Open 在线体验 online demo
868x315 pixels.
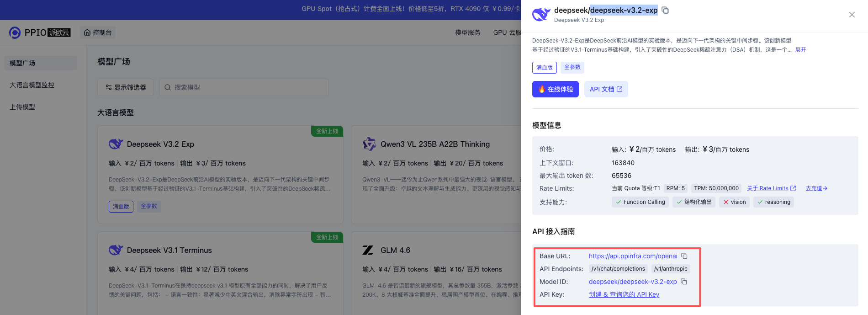click(556, 89)
